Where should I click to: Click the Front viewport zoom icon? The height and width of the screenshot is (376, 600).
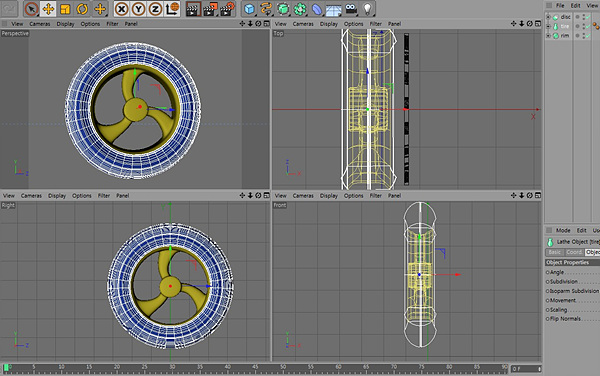click(522, 195)
